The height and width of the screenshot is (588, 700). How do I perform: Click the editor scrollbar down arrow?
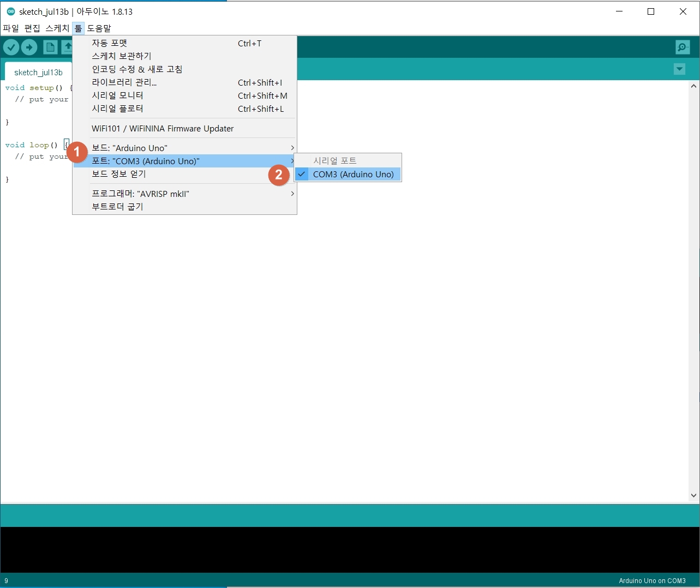(x=693, y=496)
